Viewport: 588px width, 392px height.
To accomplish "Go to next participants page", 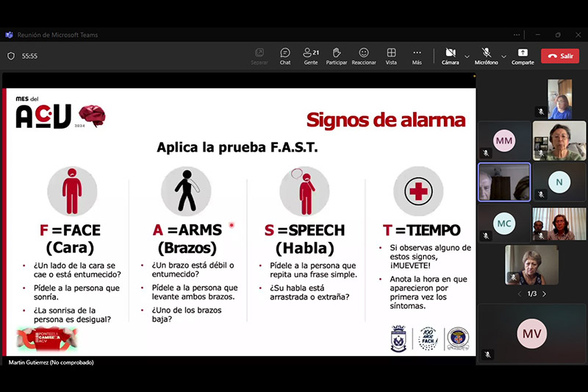I will coord(544,294).
